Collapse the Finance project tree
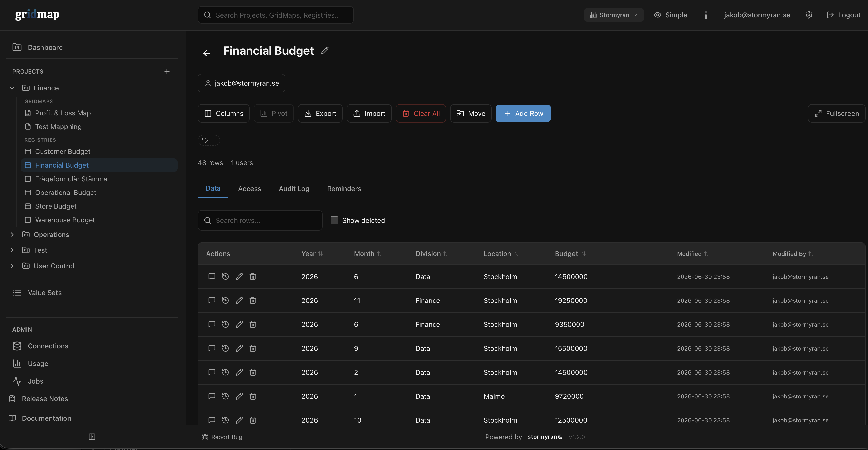The width and height of the screenshot is (868, 450). click(12, 88)
